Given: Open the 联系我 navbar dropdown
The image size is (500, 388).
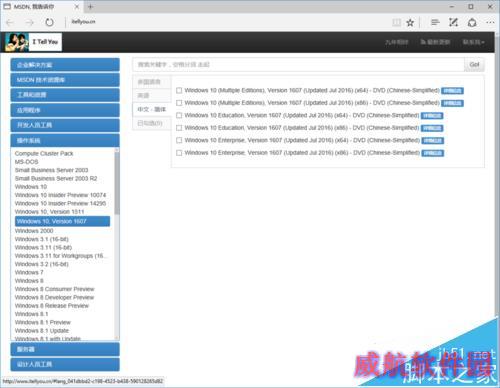Looking at the screenshot, I should coord(473,42).
